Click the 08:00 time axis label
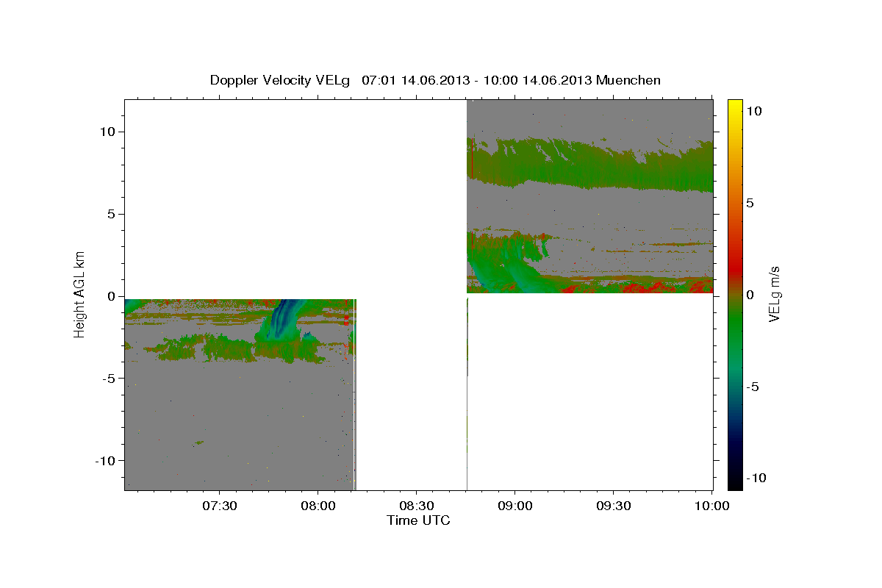 [318, 506]
